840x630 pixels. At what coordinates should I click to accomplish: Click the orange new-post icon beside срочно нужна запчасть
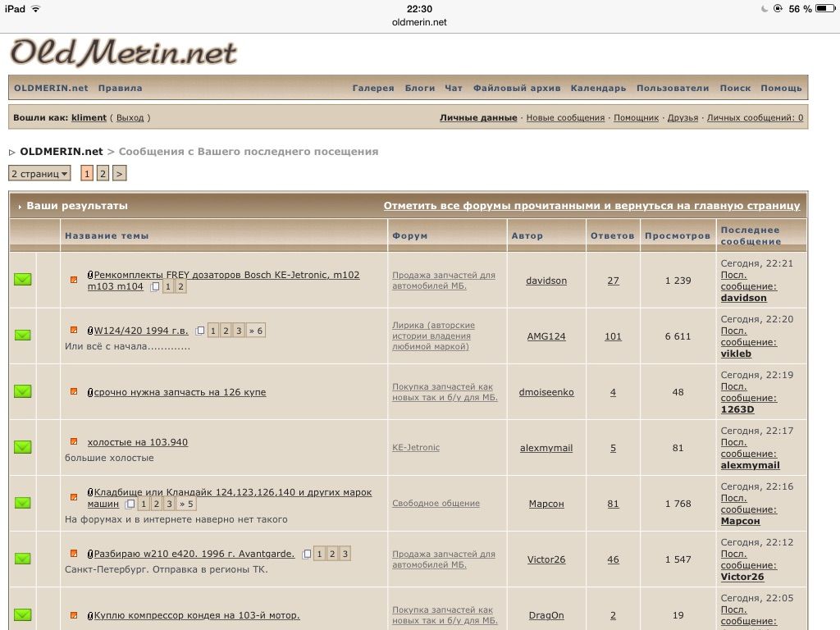(x=74, y=392)
